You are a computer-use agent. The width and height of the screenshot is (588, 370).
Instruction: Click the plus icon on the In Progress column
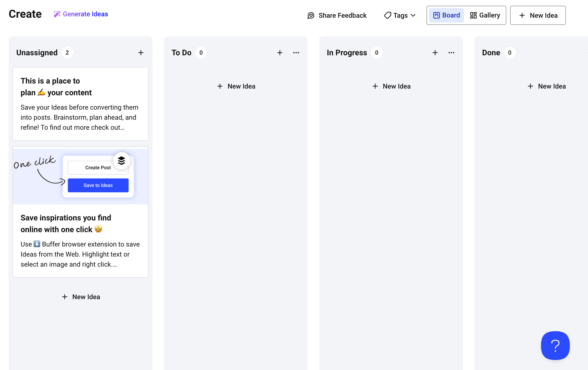(435, 53)
